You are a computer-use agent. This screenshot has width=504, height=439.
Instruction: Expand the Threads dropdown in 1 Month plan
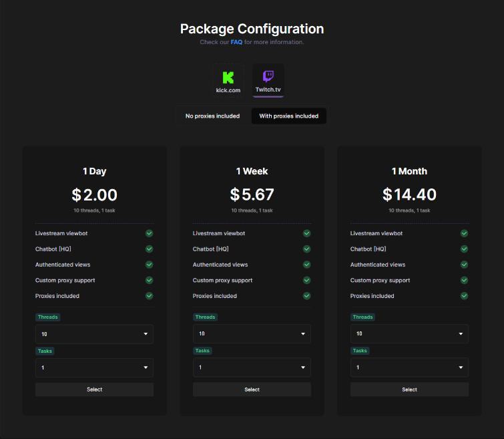click(x=409, y=334)
